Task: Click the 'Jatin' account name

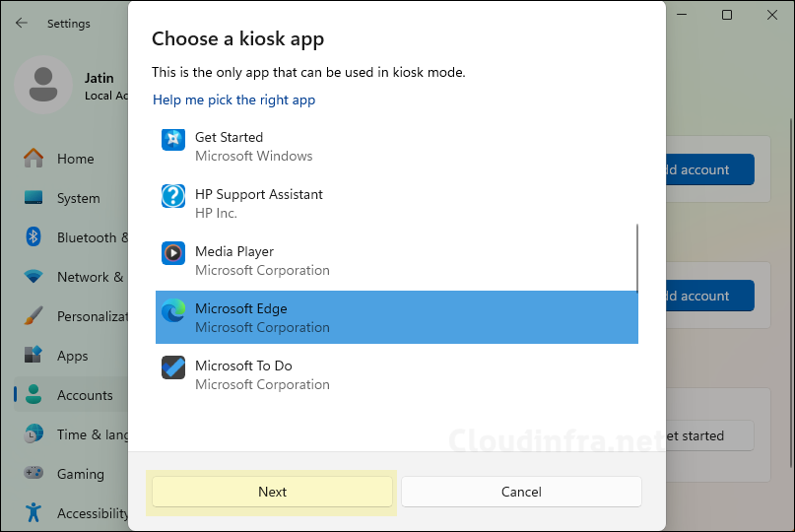Action: pyautogui.click(x=99, y=78)
